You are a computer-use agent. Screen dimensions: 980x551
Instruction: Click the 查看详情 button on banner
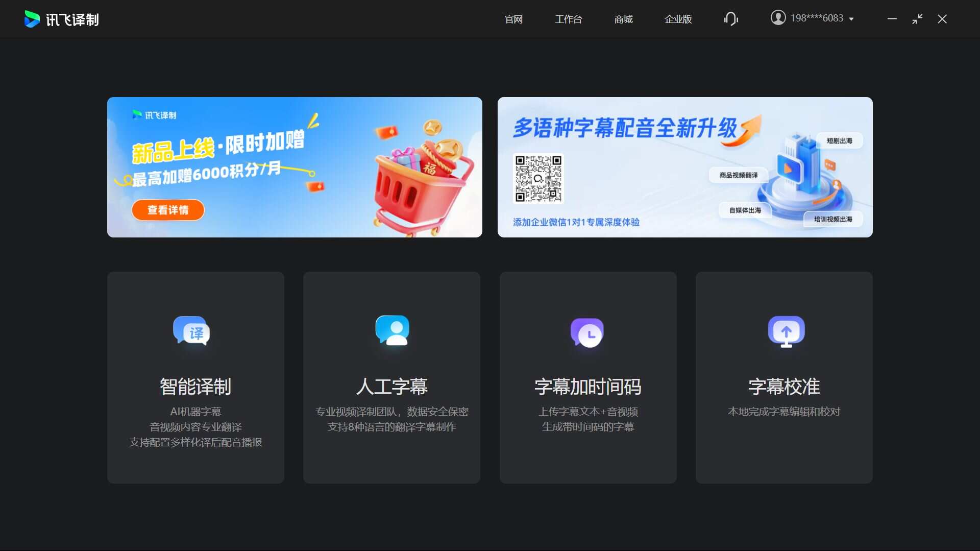click(x=168, y=210)
